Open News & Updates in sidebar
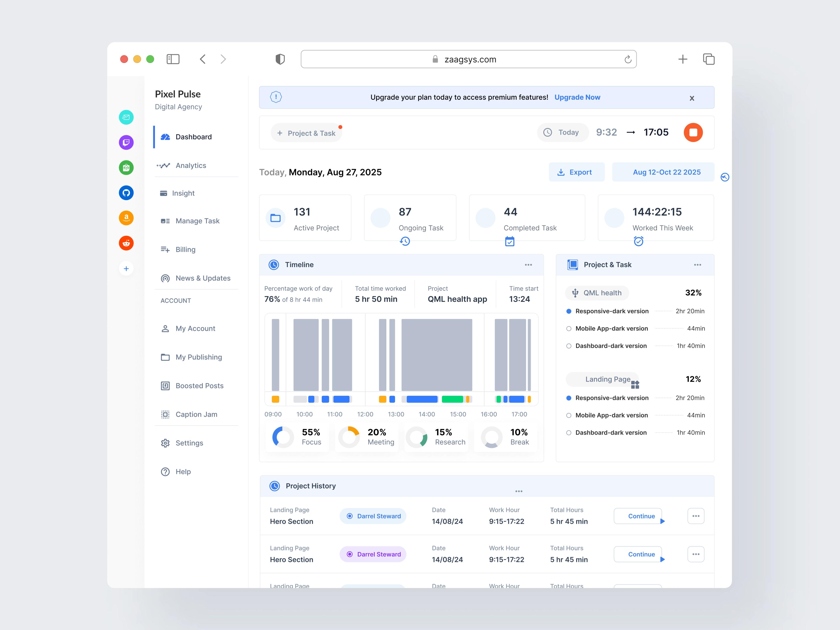Screen dimensions: 840x630 coord(196,278)
